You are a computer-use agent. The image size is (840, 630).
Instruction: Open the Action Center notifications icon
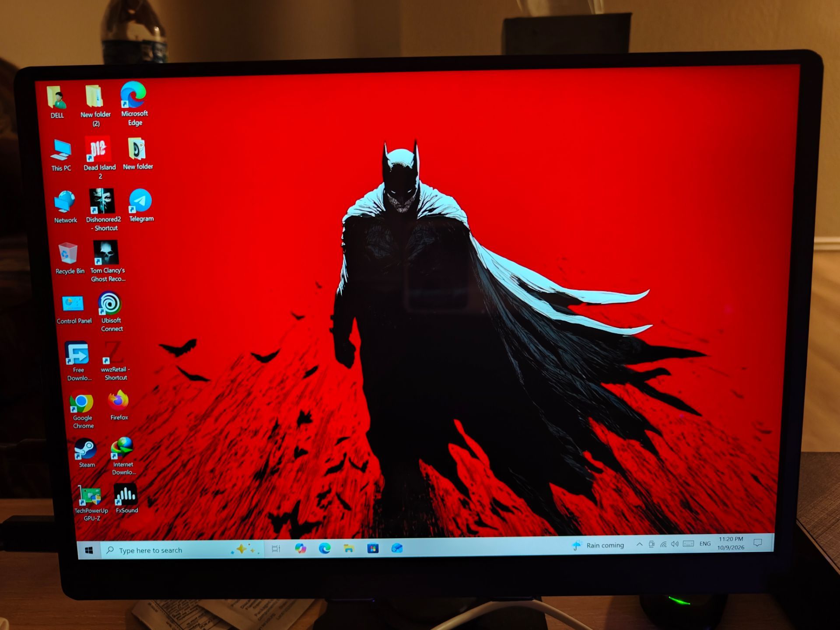coord(758,543)
